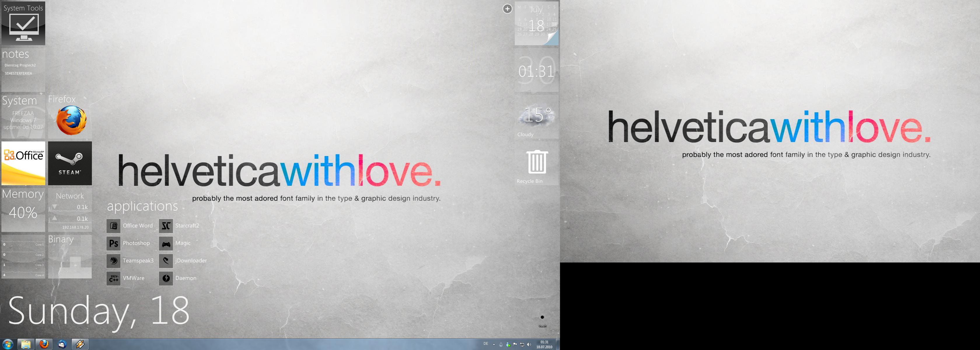This screenshot has width=980, height=350.
Task: Launch Steam from its black tile
Action: (x=70, y=163)
